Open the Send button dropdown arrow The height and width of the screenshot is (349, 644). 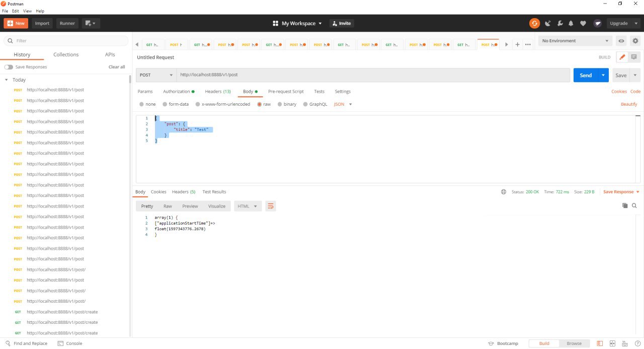click(603, 75)
